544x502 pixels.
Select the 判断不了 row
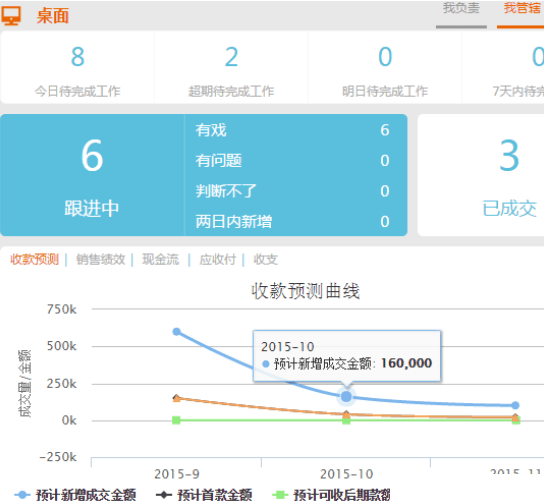pyautogui.click(x=292, y=191)
